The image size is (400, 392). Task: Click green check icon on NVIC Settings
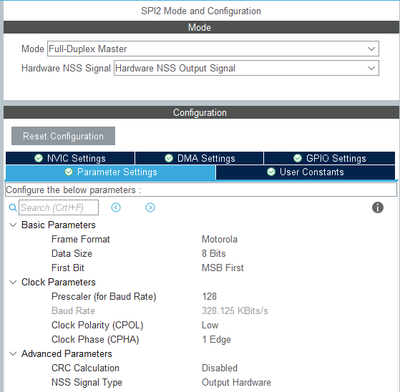point(39,158)
